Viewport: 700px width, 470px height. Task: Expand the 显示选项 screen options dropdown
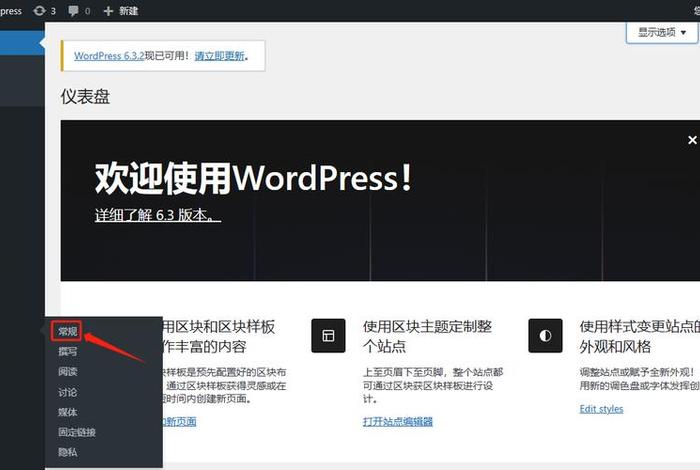pos(662,32)
